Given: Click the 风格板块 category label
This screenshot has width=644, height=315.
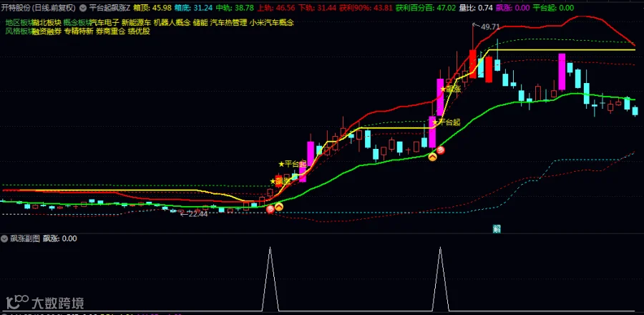Looking at the screenshot, I should point(18,31).
